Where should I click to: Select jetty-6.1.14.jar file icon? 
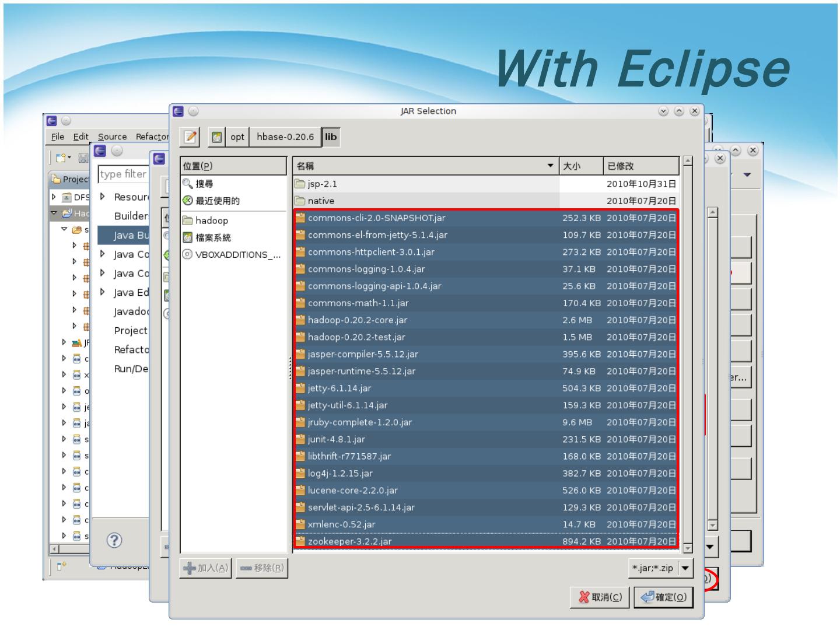pos(300,388)
